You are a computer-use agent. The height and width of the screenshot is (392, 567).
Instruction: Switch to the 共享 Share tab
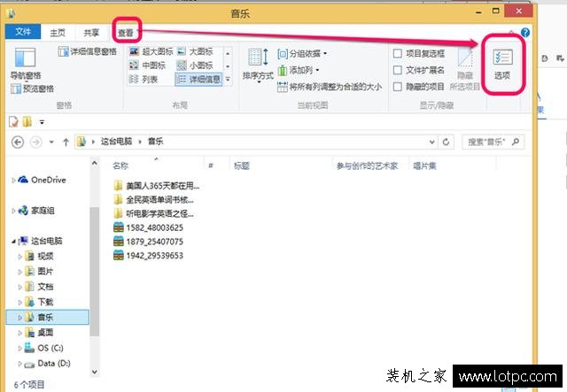tap(91, 33)
